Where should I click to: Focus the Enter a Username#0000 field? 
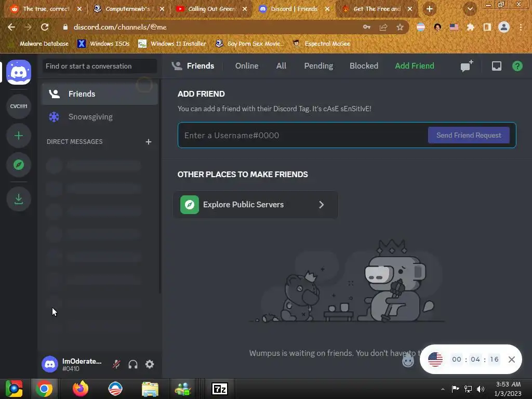[x=302, y=135]
